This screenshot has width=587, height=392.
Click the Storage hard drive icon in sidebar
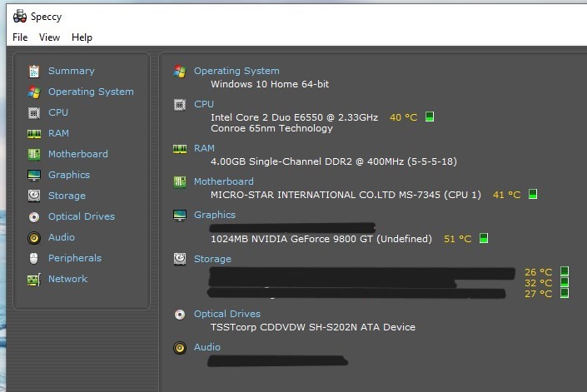pyautogui.click(x=34, y=196)
